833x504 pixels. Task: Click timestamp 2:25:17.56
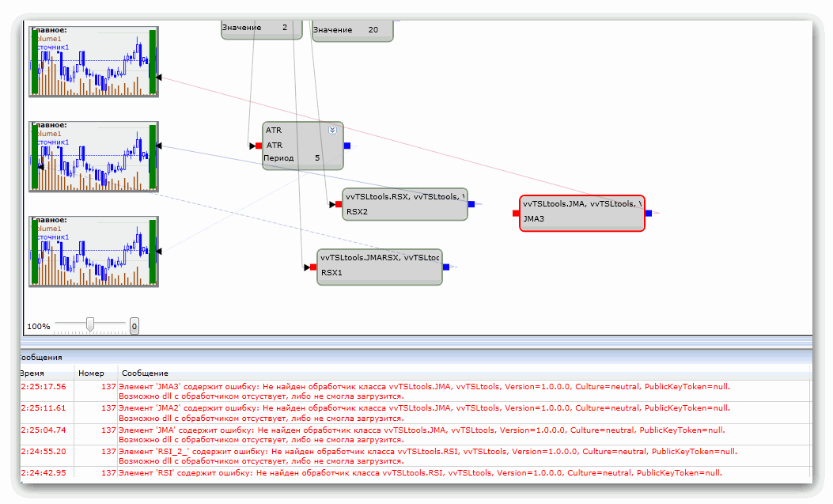coord(44,387)
